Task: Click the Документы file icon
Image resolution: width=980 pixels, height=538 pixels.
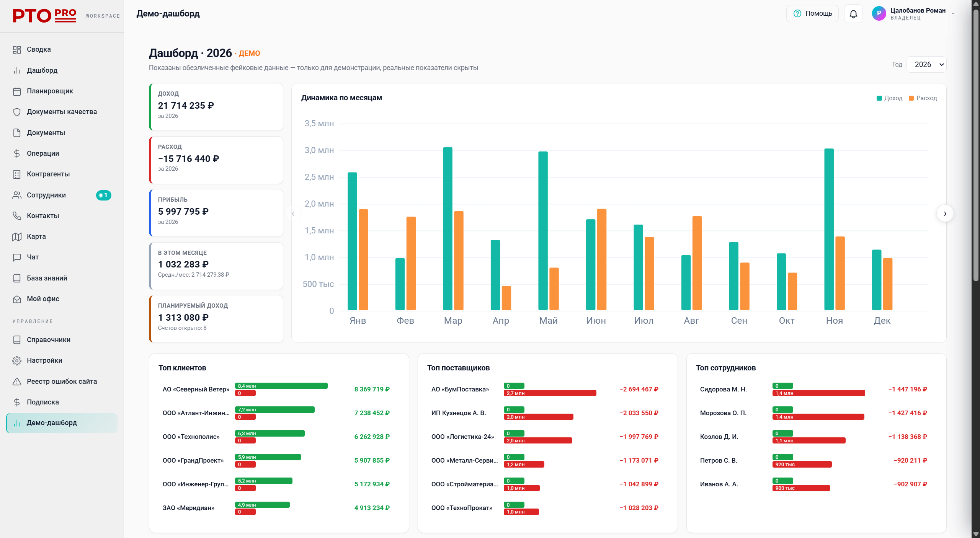Action: (17, 133)
